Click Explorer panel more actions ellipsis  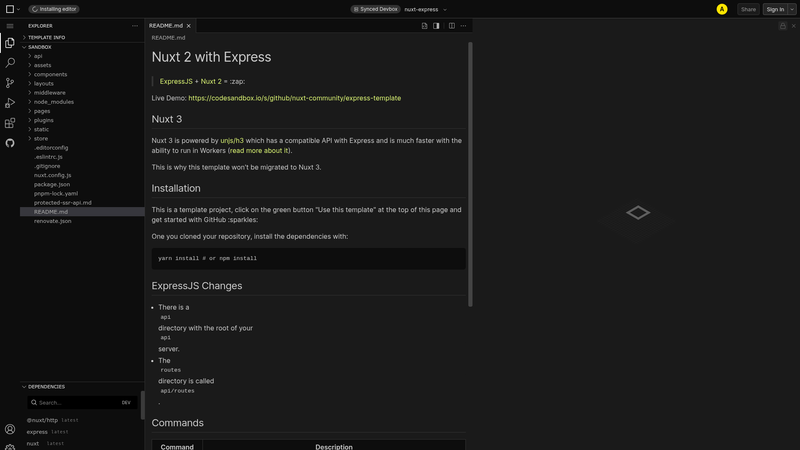pos(135,26)
